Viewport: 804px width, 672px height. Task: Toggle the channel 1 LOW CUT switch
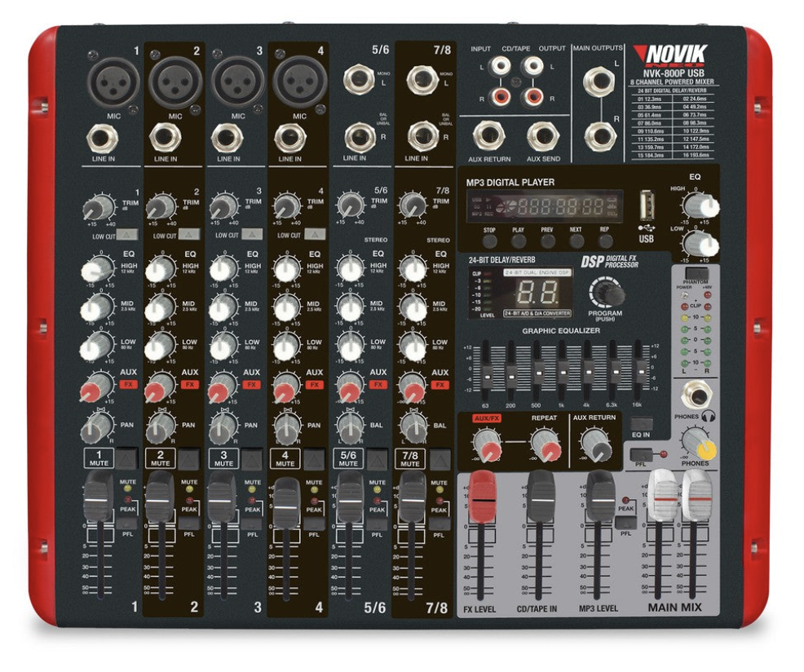coord(127,235)
